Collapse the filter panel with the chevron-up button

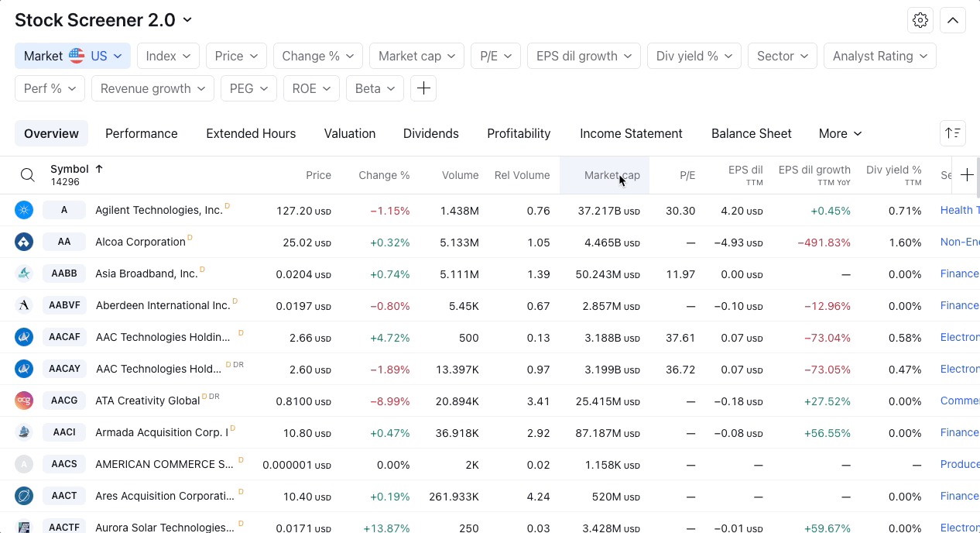(953, 21)
